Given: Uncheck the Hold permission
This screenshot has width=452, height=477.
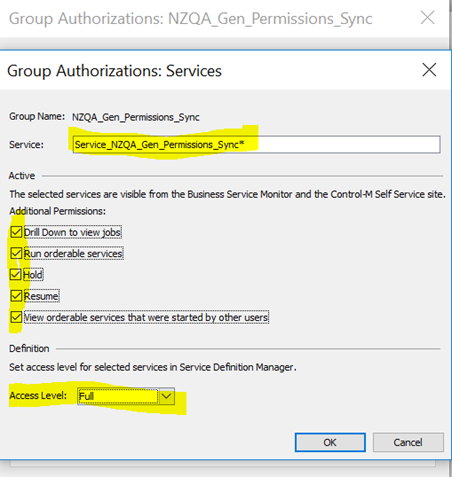Looking at the screenshot, I should coord(16,275).
